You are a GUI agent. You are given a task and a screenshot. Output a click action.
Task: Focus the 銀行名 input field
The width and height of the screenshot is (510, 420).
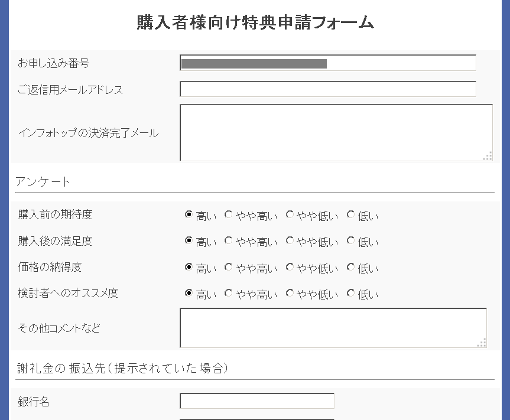click(x=257, y=401)
